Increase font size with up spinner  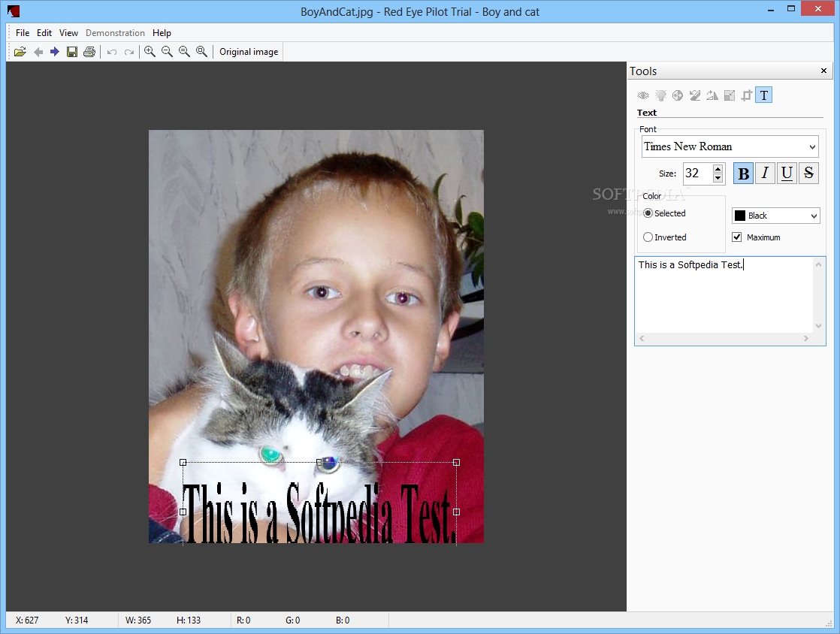pyautogui.click(x=718, y=169)
